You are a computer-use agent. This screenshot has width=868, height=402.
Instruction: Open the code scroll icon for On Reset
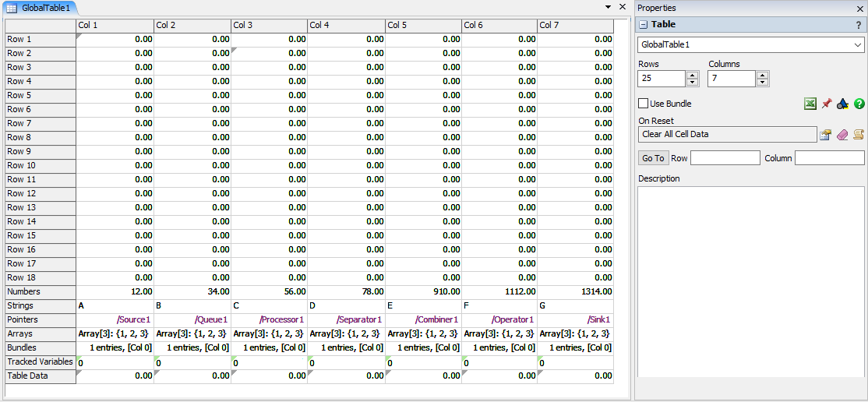click(x=859, y=135)
